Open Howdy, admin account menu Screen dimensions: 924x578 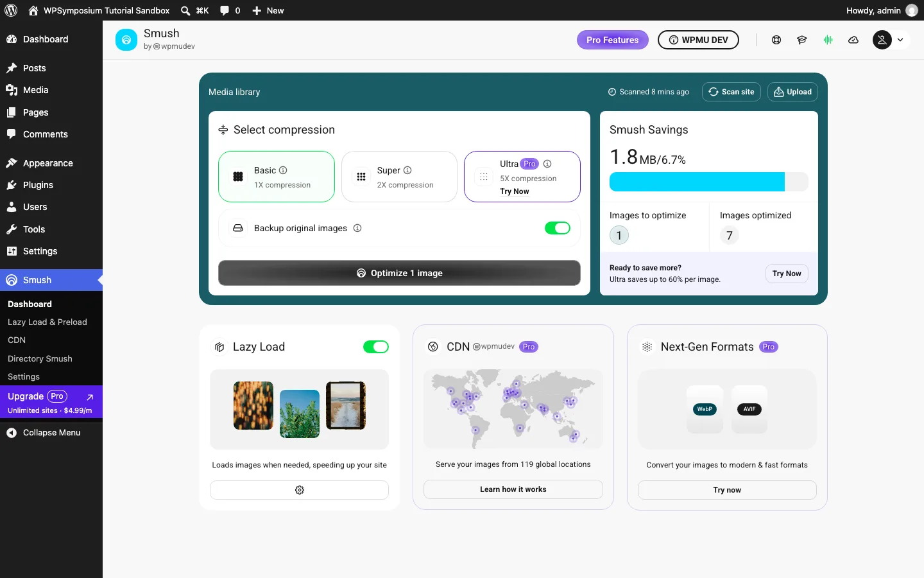pos(882,10)
